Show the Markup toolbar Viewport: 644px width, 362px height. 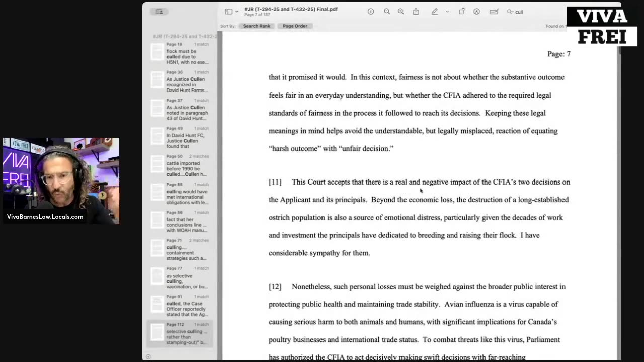point(476,12)
